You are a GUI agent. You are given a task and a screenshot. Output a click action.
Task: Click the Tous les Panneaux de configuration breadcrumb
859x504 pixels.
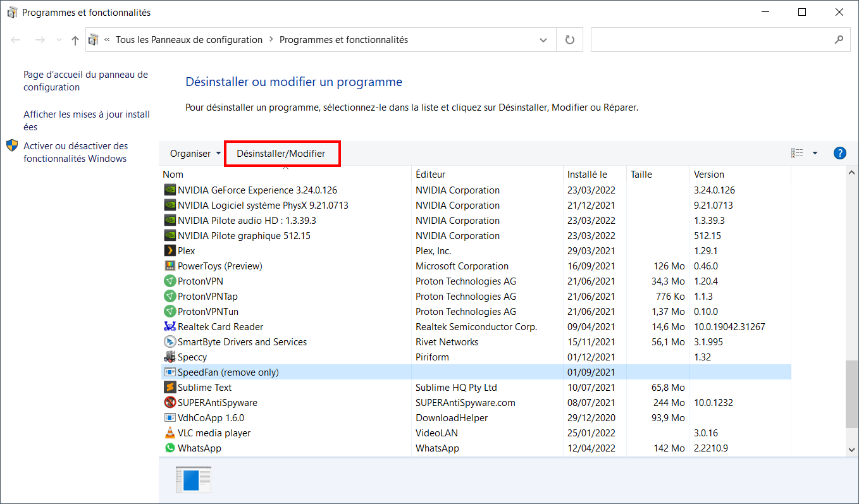pyautogui.click(x=189, y=40)
